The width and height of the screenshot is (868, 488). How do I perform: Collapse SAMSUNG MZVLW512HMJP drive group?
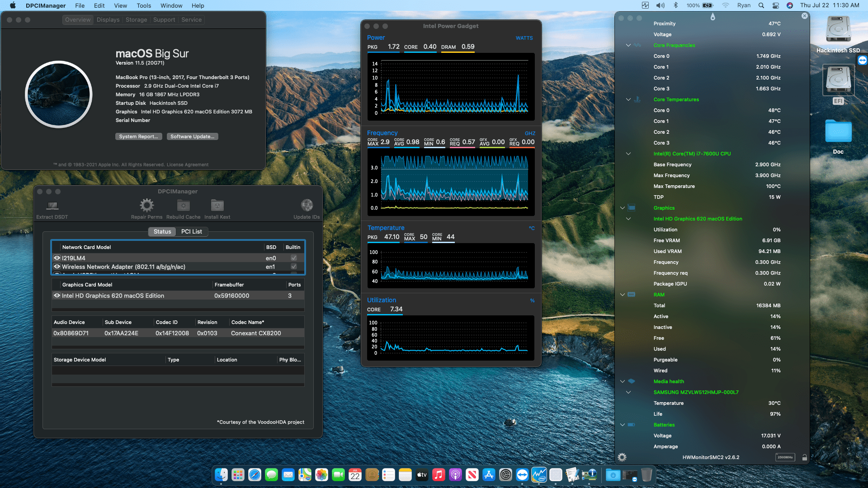628,392
